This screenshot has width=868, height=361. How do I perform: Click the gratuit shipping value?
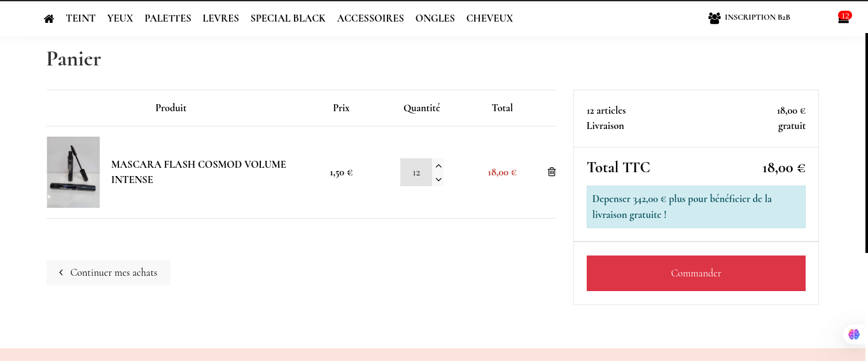point(792,126)
